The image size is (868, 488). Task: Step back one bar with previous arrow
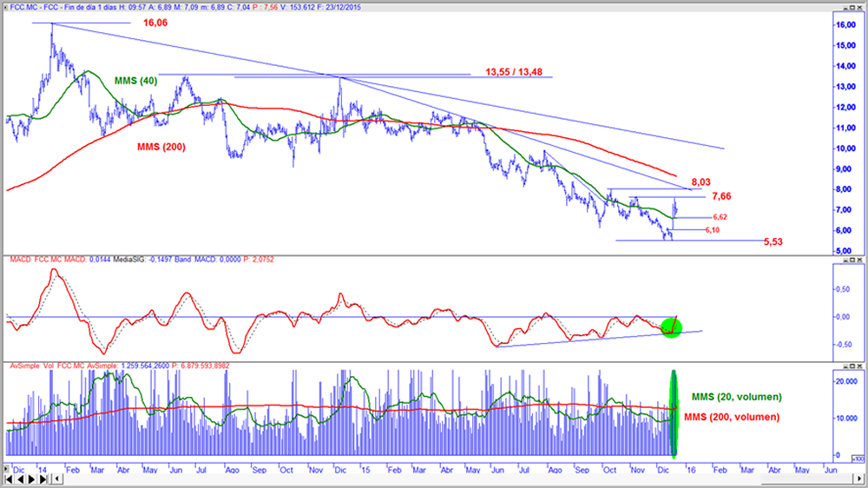(x=21, y=479)
